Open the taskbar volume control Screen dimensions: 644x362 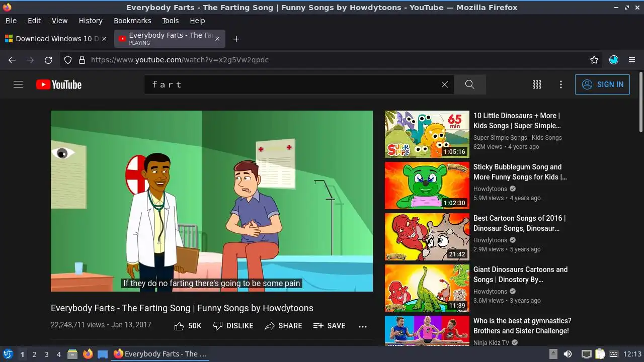(568, 354)
